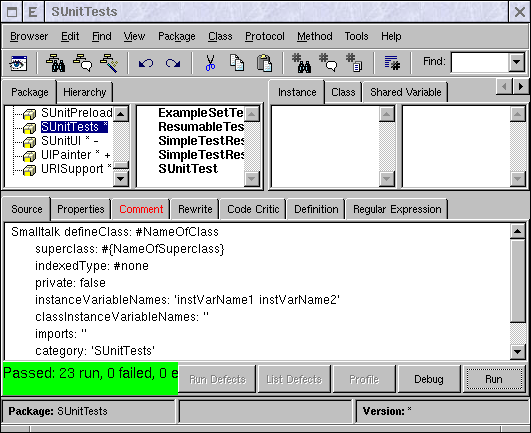Image resolution: width=531 pixels, height=433 pixels.
Task: Switch to the Regular Expression tab
Action: pyautogui.click(x=397, y=209)
